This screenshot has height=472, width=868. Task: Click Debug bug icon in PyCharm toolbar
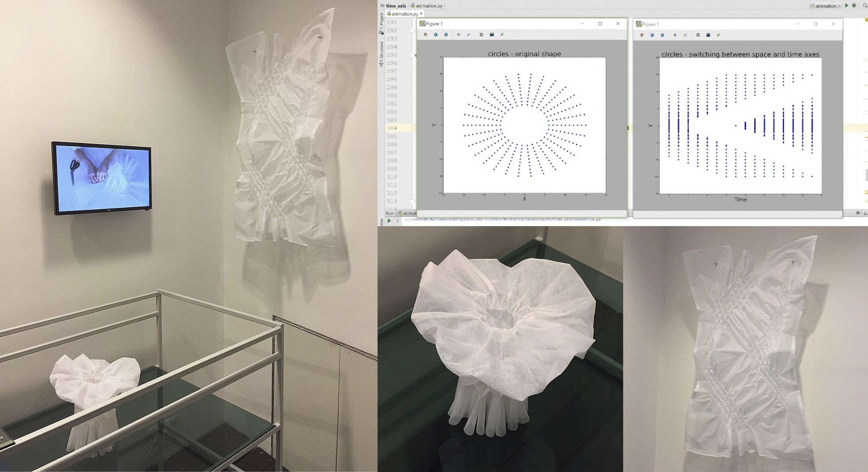tap(854, 6)
